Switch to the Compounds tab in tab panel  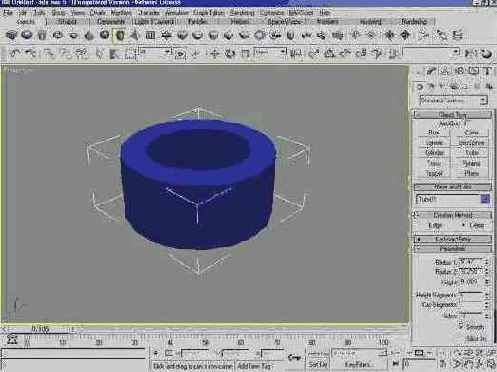pyautogui.click(x=111, y=22)
